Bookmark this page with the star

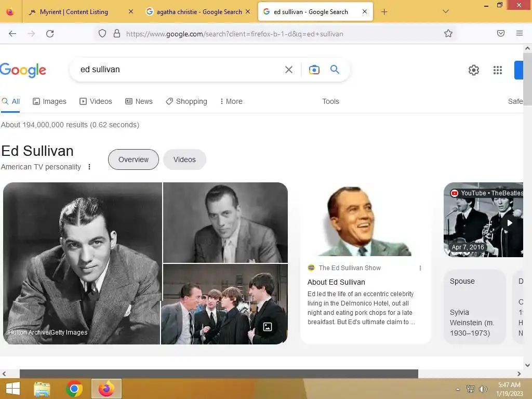[448, 33]
